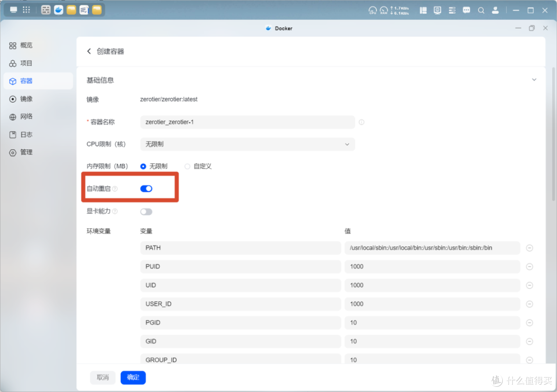557x392 pixels.
Task: Open the sidebar panel icon in top bar
Action: 423,10
